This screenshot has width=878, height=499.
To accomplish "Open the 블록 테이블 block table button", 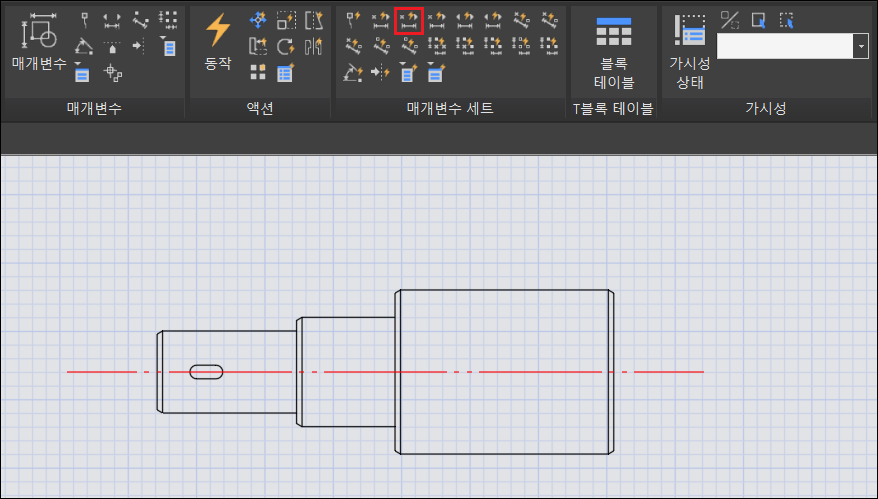I will 614,52.
